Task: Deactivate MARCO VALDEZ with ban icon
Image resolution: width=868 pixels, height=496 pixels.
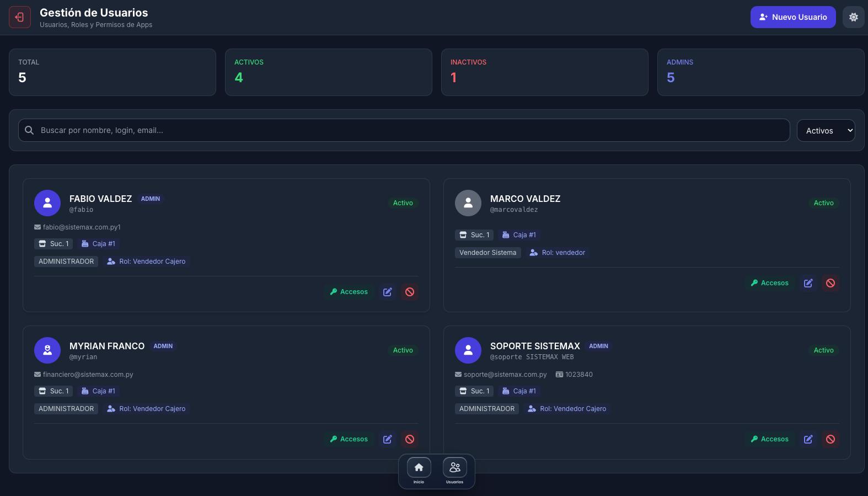Action: click(831, 283)
